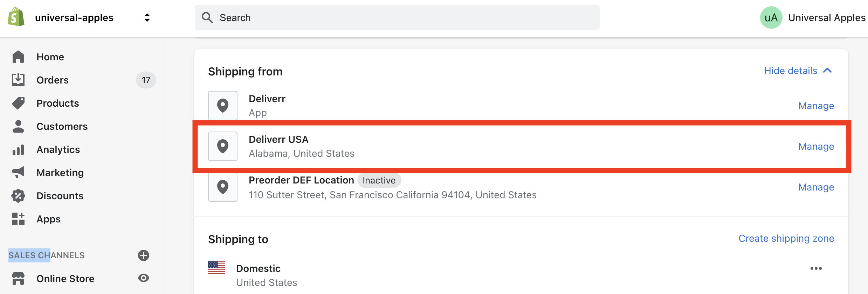The width and height of the screenshot is (868, 294).
Task: Open the Domestic zone three-dot menu
Action: (x=816, y=268)
